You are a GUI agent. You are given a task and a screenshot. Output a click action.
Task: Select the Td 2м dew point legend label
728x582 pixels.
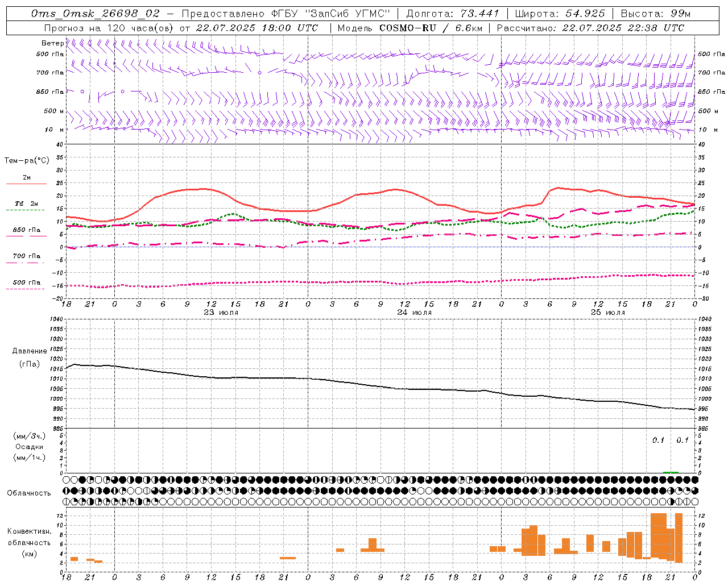tap(27, 203)
